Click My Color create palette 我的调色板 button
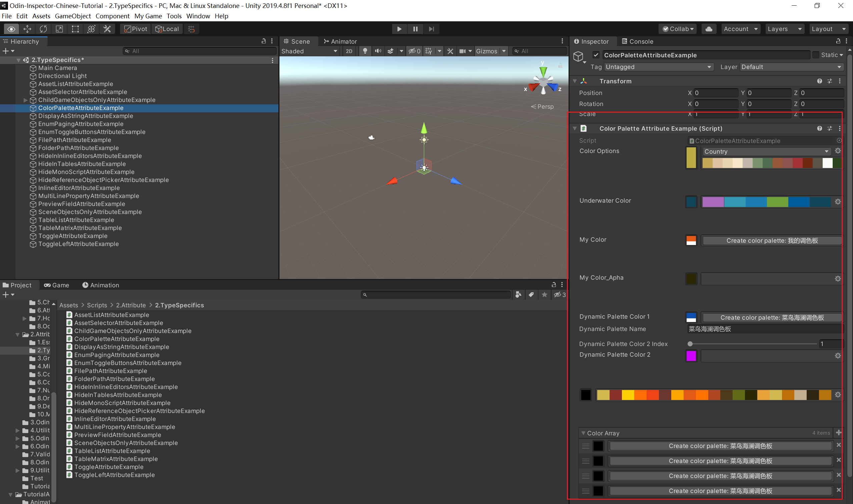853x504 pixels. click(772, 240)
